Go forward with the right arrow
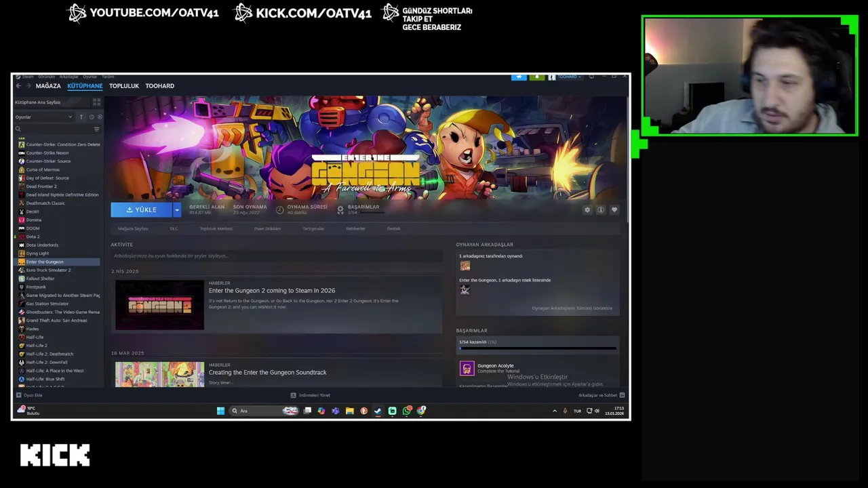 pyautogui.click(x=28, y=86)
